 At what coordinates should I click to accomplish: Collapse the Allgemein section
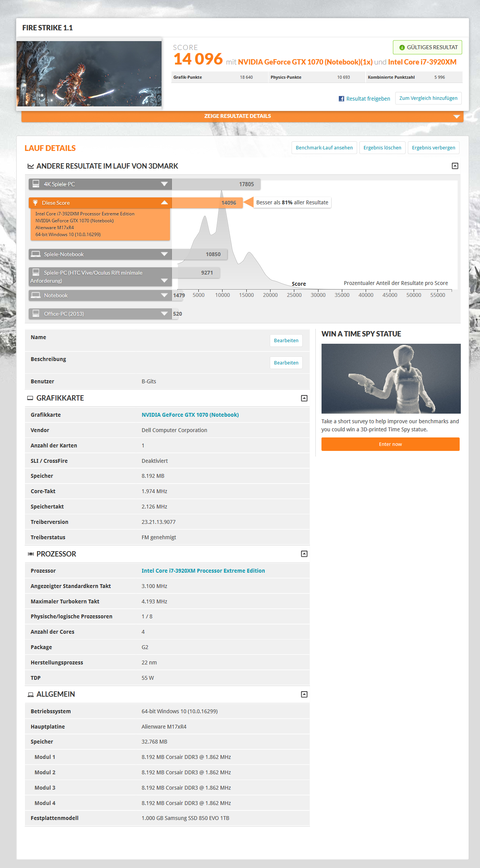click(304, 694)
